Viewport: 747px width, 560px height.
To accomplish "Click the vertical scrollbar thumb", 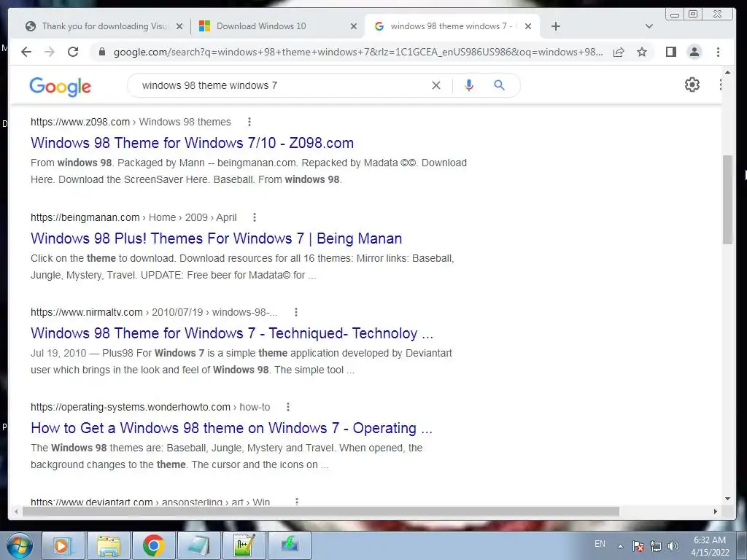I will click(727, 200).
